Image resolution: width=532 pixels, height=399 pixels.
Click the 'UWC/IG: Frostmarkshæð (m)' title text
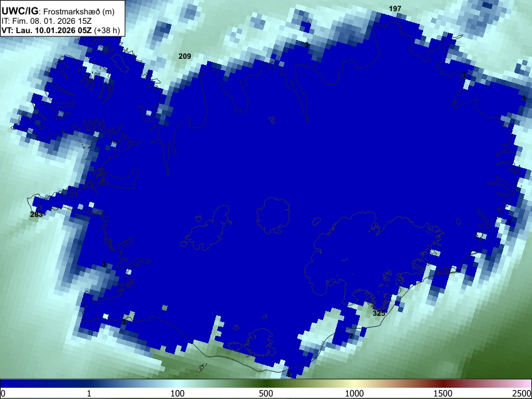point(58,11)
